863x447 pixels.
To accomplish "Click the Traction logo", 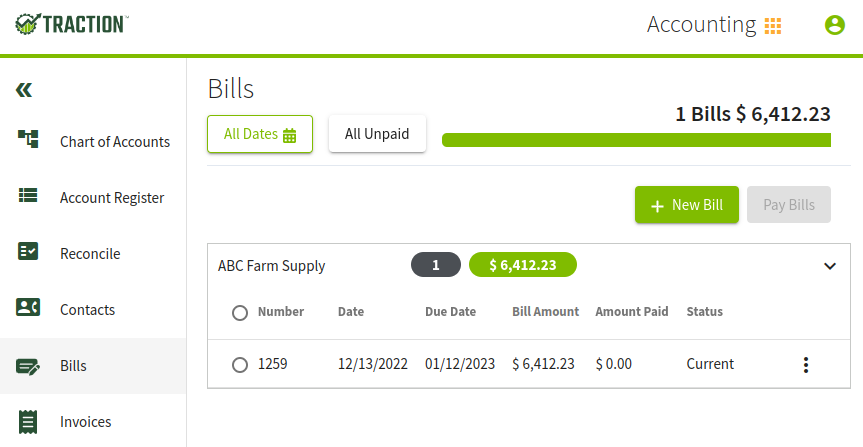I will point(72,24).
